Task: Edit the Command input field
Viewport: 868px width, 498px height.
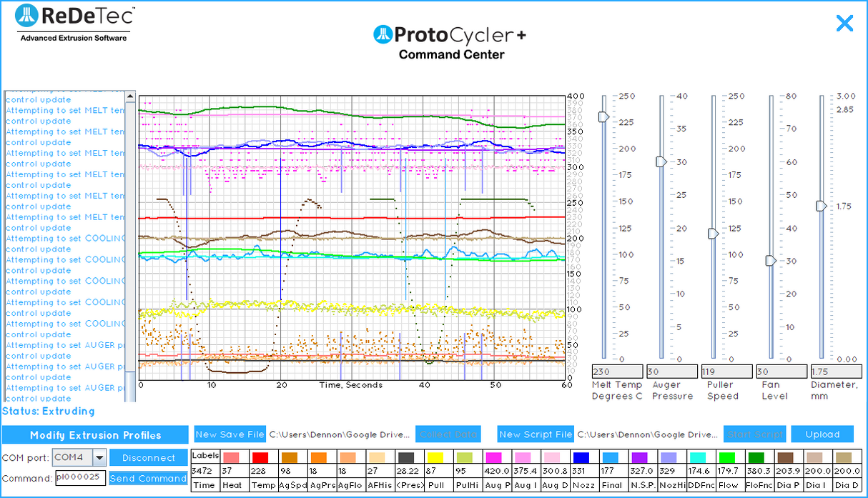Action: pyautogui.click(x=79, y=478)
